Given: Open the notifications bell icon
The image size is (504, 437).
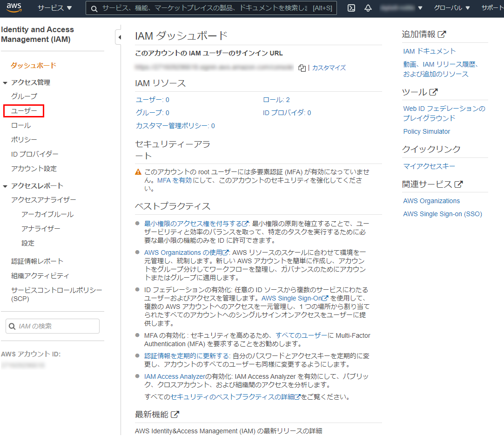Looking at the screenshot, I should pyautogui.click(x=368, y=8).
